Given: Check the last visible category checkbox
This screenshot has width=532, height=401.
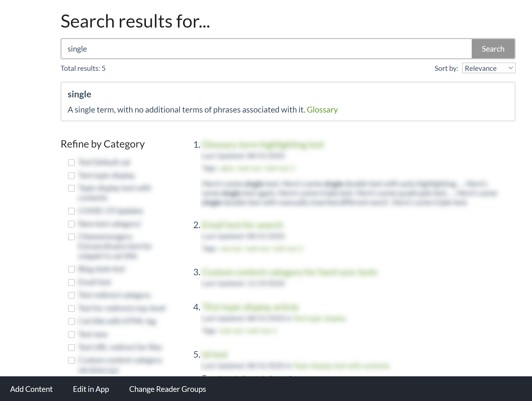Looking at the screenshot, I should 71,360.
